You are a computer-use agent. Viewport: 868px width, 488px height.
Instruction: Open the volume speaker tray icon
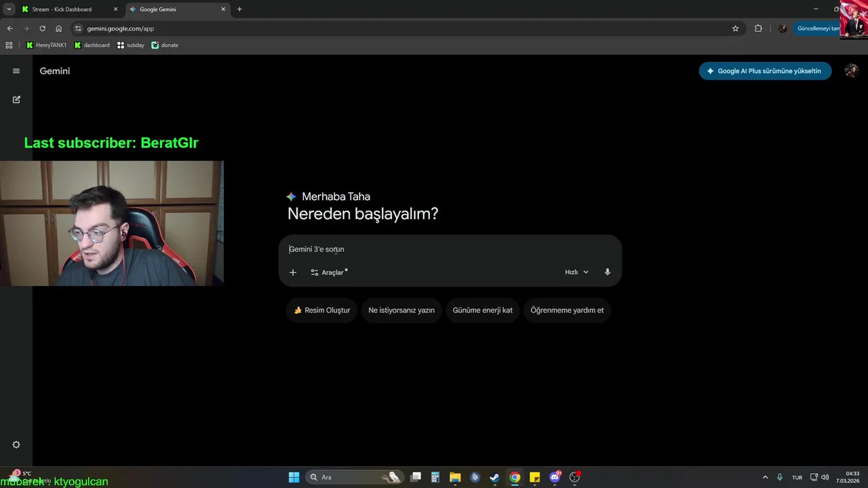[x=825, y=477]
